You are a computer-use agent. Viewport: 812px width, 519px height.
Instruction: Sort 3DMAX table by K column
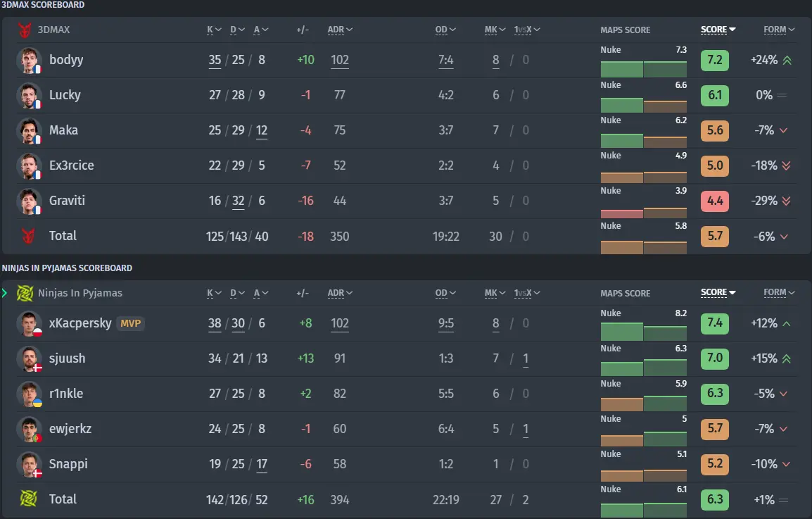pyautogui.click(x=214, y=30)
